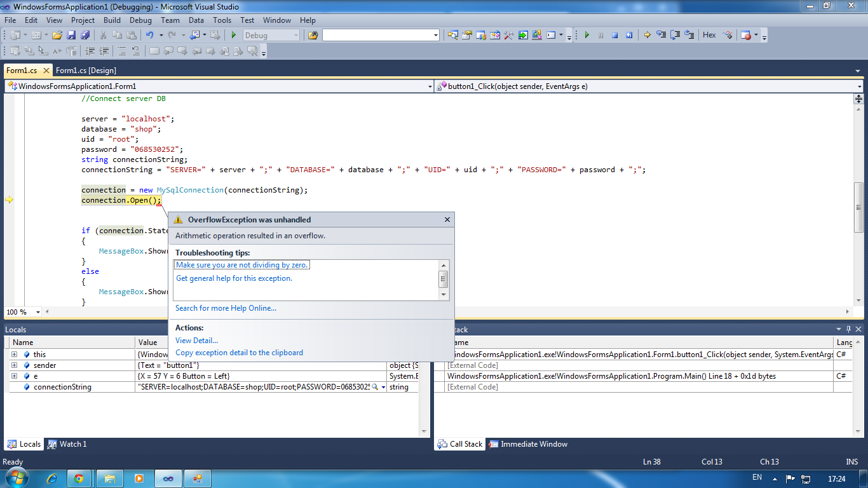Click the Save All icon
The height and width of the screenshot is (488, 868).
point(85,35)
